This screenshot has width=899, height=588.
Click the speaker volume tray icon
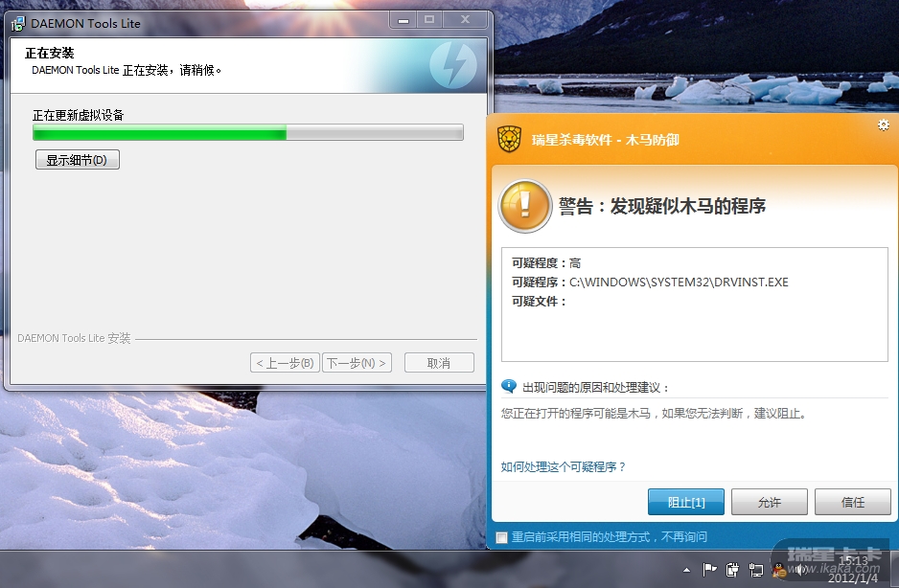tap(801, 569)
